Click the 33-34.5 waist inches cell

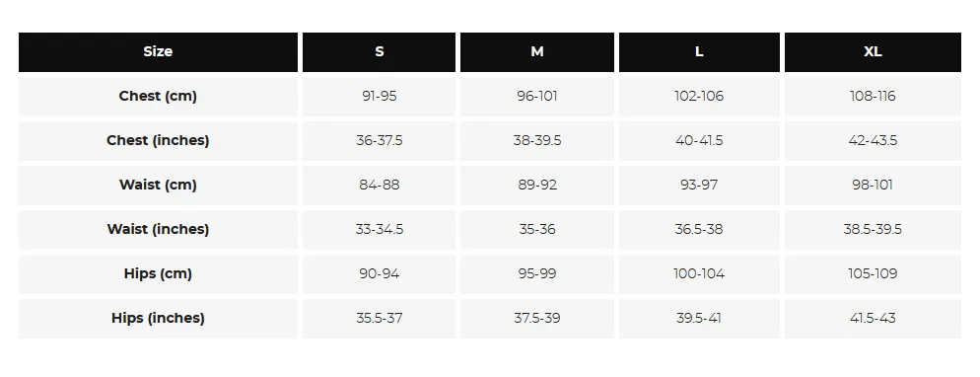[x=380, y=229]
